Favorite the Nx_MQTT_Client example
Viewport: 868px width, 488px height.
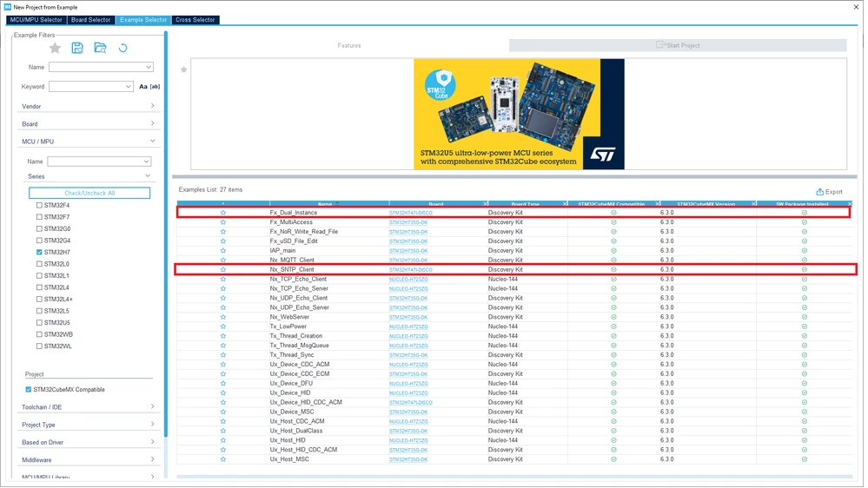click(223, 260)
